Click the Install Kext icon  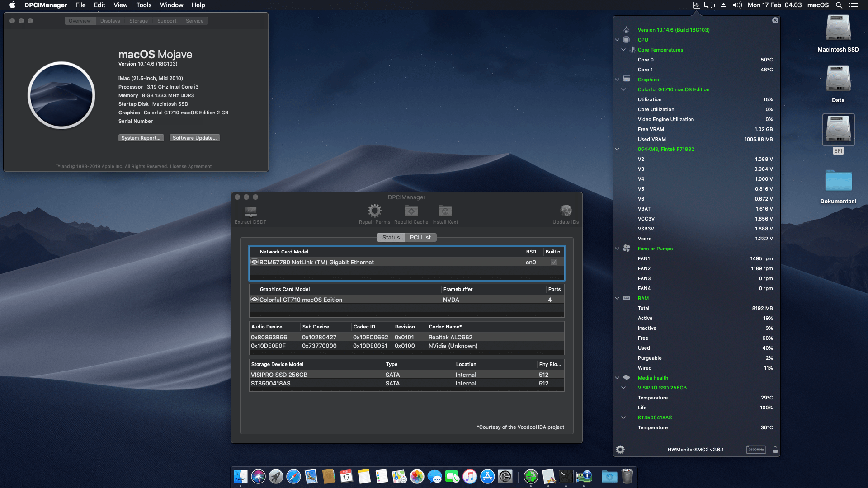point(445,211)
